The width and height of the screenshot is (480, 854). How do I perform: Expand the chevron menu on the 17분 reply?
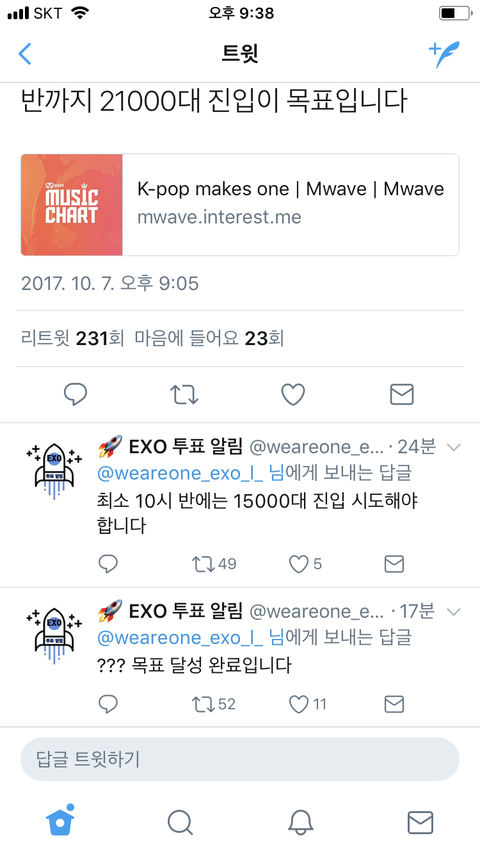click(x=453, y=612)
